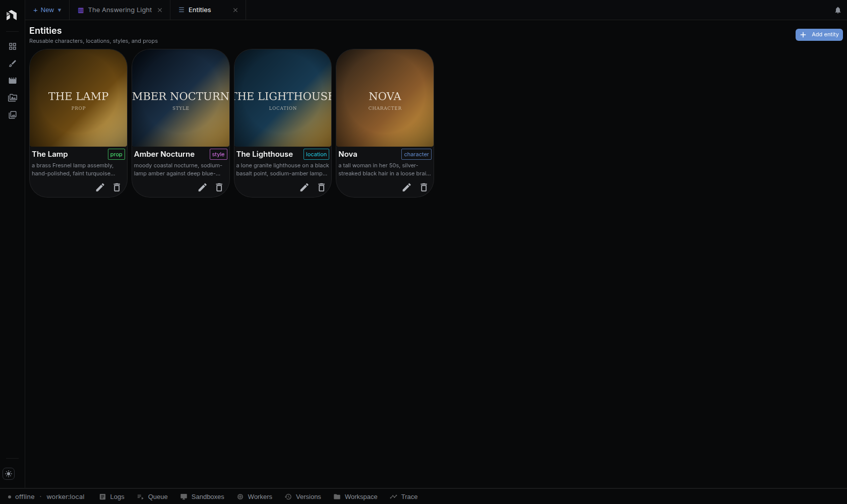This screenshot has width=847, height=504.
Task: Open Workers in the status bar
Action: pyautogui.click(x=255, y=497)
